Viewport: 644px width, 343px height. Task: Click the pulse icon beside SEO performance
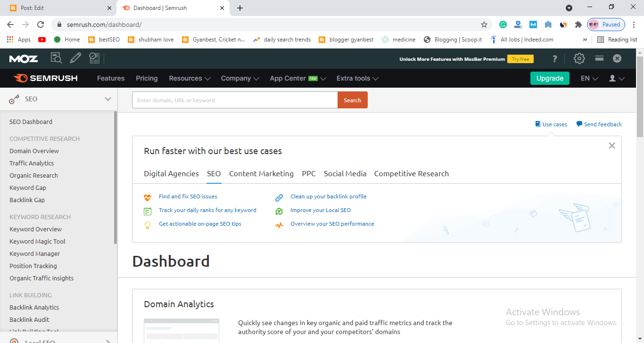coord(279,225)
